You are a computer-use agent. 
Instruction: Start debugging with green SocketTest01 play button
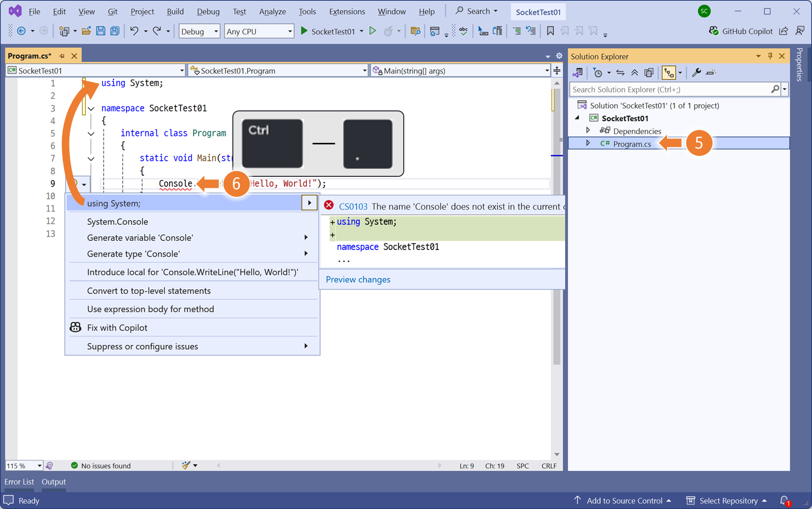tap(328, 31)
